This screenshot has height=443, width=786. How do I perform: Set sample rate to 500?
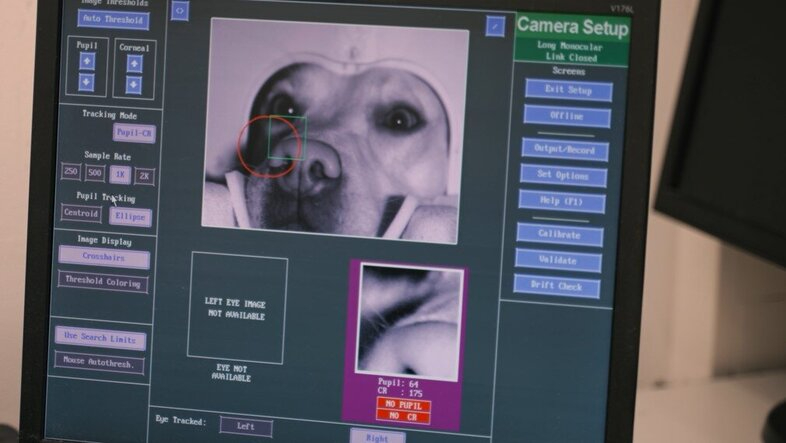95,173
